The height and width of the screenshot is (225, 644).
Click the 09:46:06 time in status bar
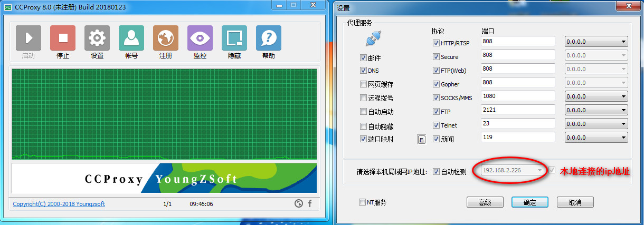click(202, 204)
